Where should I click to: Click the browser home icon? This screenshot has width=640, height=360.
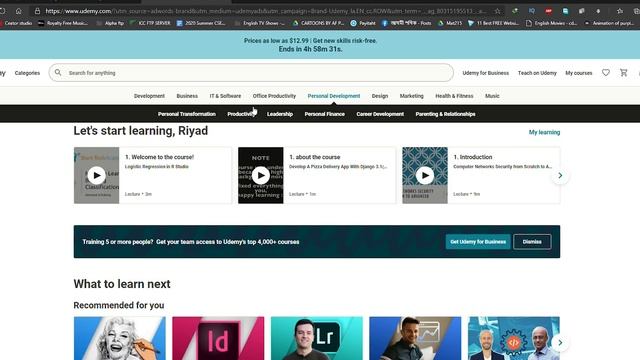tap(18, 11)
